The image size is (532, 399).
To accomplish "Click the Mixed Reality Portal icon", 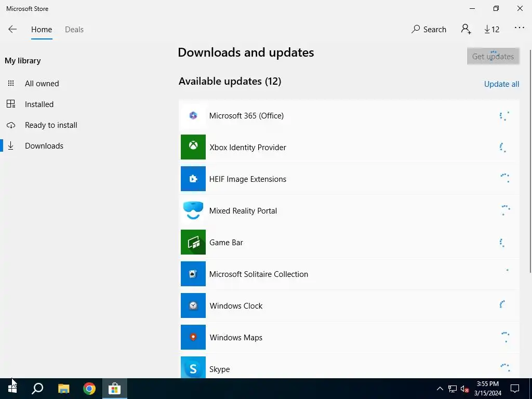I will [x=193, y=210].
